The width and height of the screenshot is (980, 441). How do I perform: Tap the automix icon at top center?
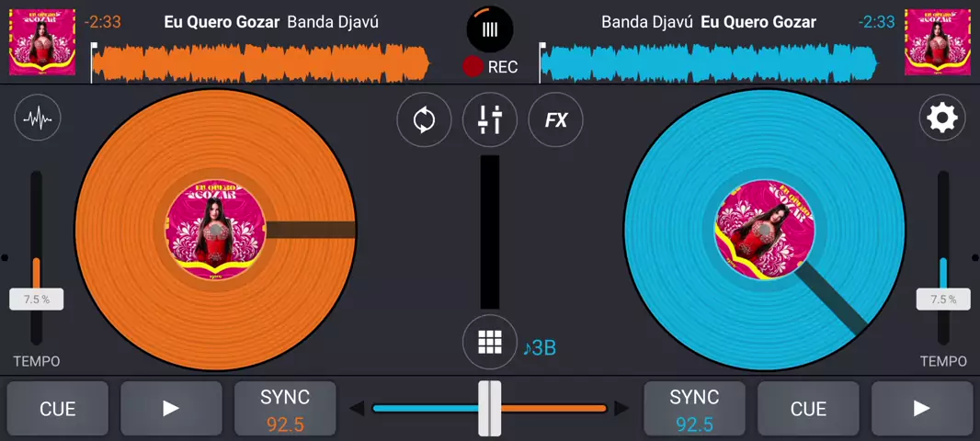[x=490, y=28]
